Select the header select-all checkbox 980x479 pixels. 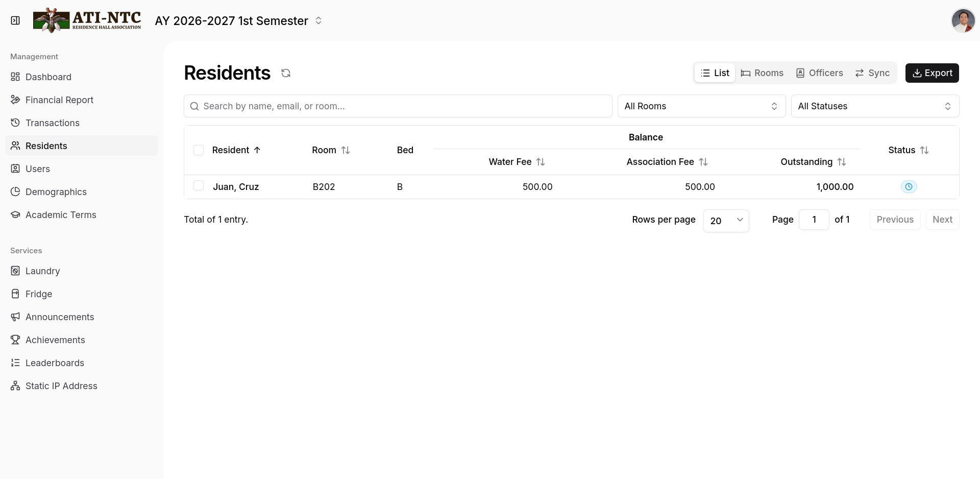pyautogui.click(x=199, y=150)
